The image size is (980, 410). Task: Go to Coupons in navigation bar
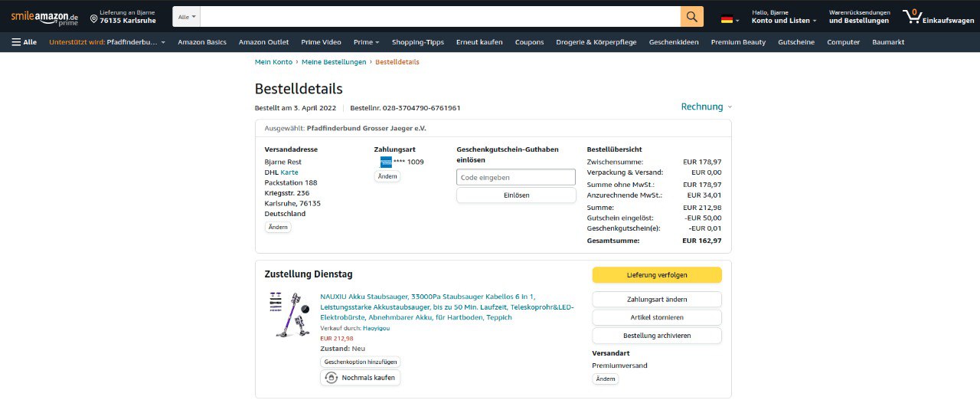tap(530, 42)
